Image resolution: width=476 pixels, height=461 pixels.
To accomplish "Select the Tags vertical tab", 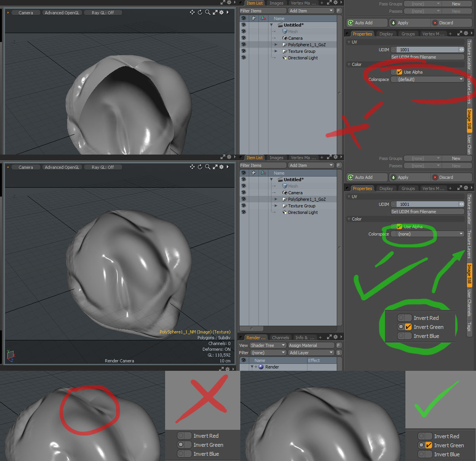I will (469, 326).
